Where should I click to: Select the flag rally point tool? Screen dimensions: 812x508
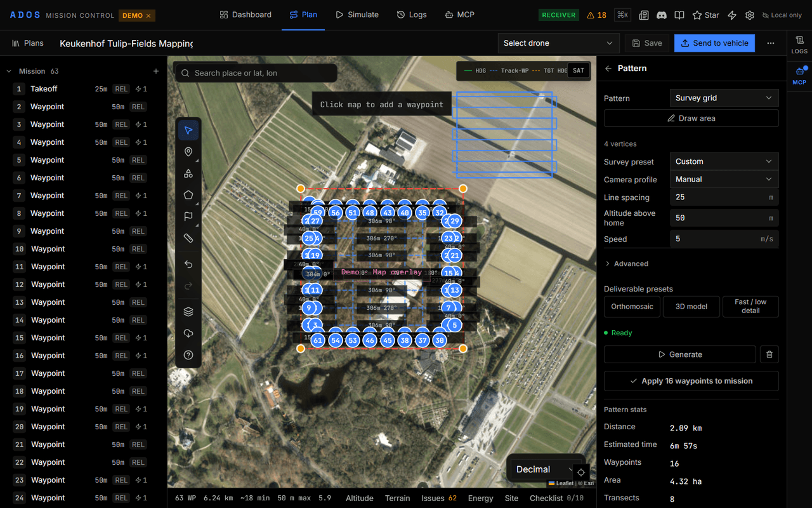pos(188,217)
